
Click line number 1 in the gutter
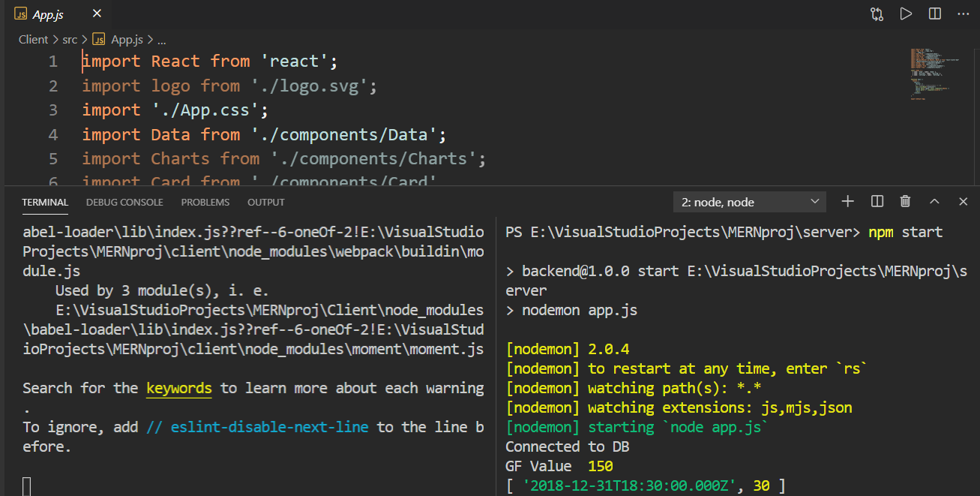pyautogui.click(x=52, y=62)
